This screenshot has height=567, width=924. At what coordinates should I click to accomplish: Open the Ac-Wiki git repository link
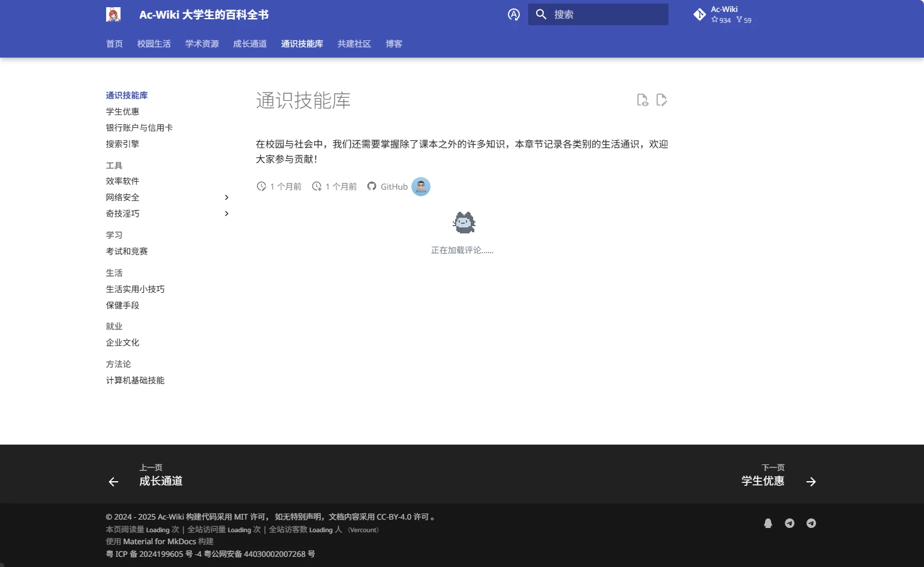(x=723, y=14)
